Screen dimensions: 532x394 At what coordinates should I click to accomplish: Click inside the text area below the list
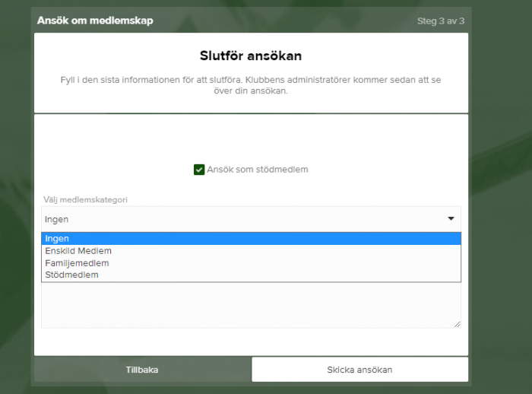(x=251, y=306)
